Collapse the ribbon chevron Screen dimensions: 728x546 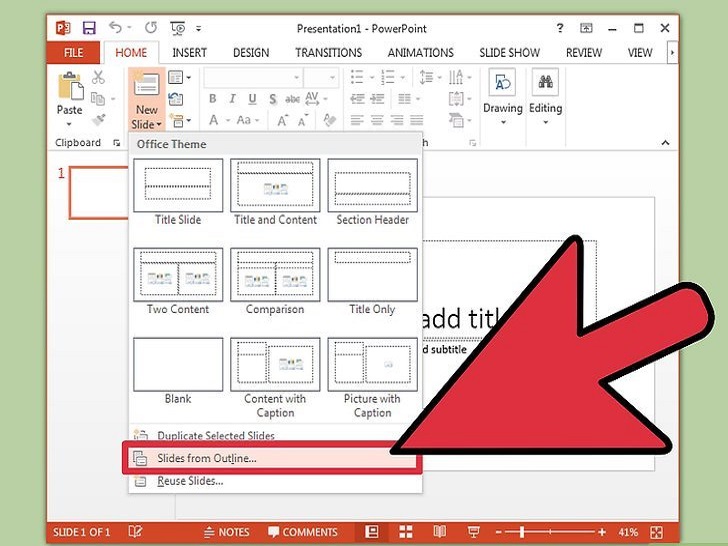(665, 143)
